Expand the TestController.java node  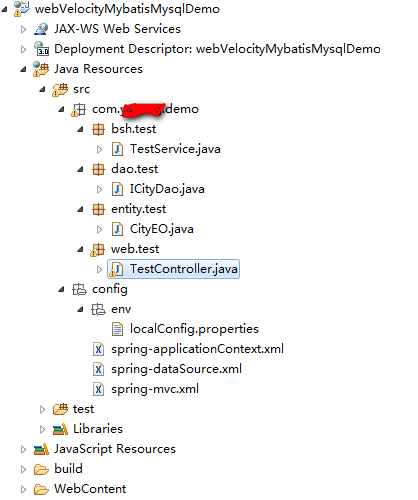click(99, 269)
